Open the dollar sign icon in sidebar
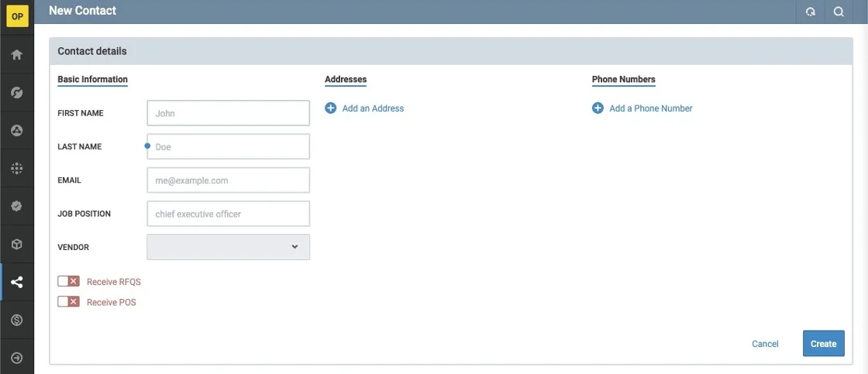This screenshot has width=868, height=374. click(17, 320)
